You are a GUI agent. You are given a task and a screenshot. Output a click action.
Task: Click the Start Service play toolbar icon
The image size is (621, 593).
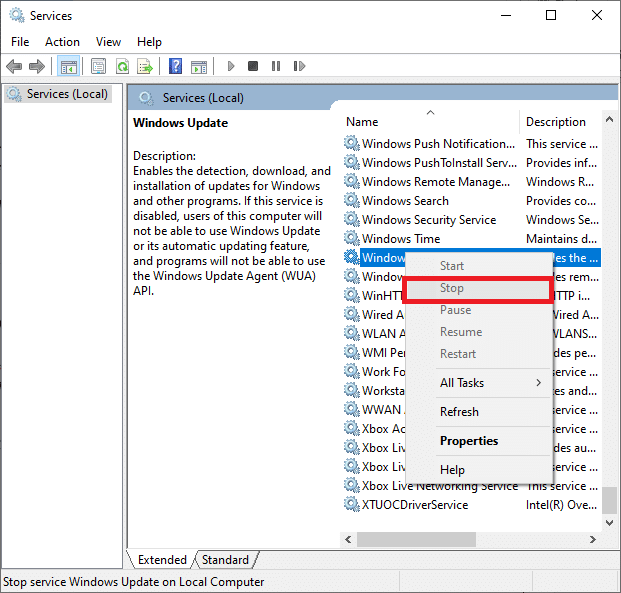click(x=231, y=66)
